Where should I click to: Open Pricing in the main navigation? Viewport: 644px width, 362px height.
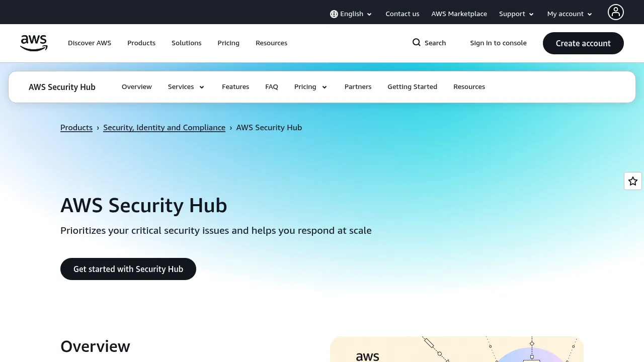coord(228,43)
